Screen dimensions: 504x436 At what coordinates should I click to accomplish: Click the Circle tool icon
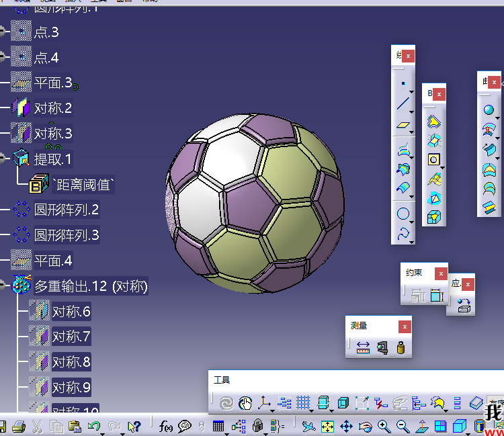pos(403,214)
